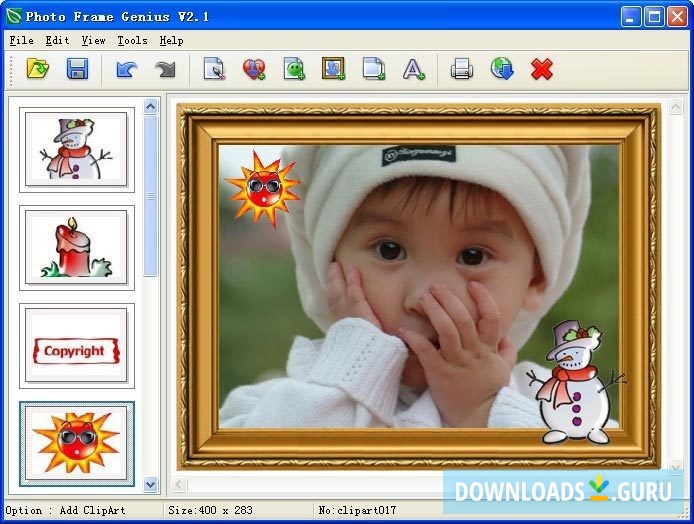This screenshot has height=524, width=694.
Task: Choose the sun with sunglasses clipart thumbnail
Action: coord(77,444)
